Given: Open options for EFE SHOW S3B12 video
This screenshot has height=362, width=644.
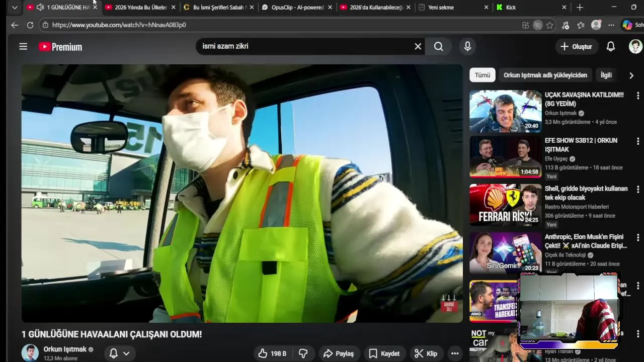Looking at the screenshot, I should [x=638, y=141].
